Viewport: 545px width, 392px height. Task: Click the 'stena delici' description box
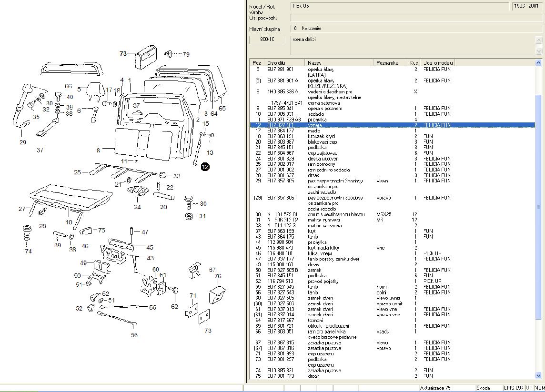[x=413, y=45]
